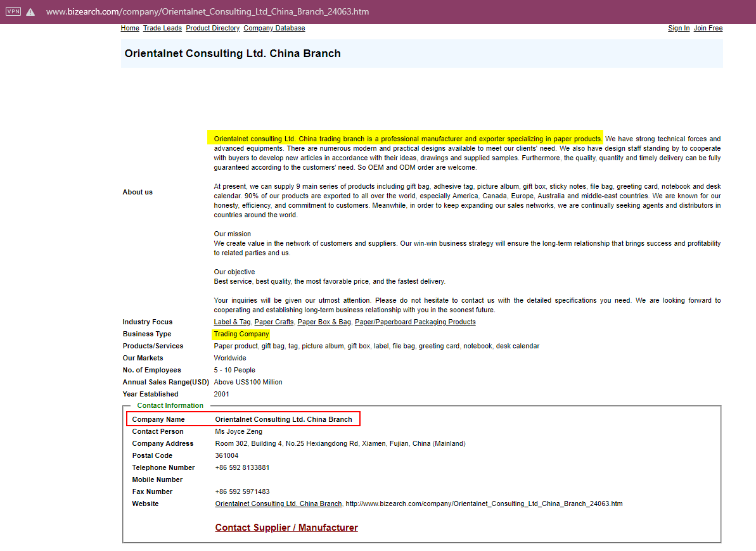Click the page heading Orientalnet Consulting Ltd. China Branch
This screenshot has height=551, width=756.
pos(233,53)
